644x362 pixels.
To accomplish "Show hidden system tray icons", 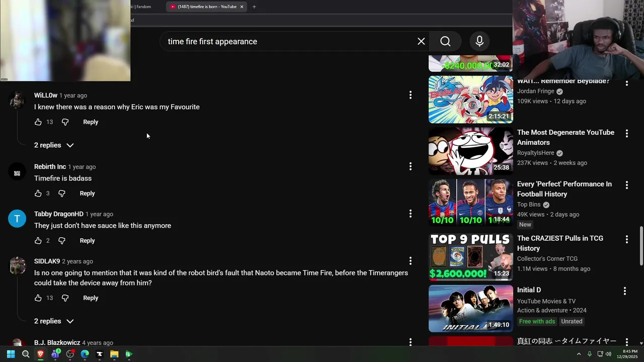I will (x=579, y=354).
